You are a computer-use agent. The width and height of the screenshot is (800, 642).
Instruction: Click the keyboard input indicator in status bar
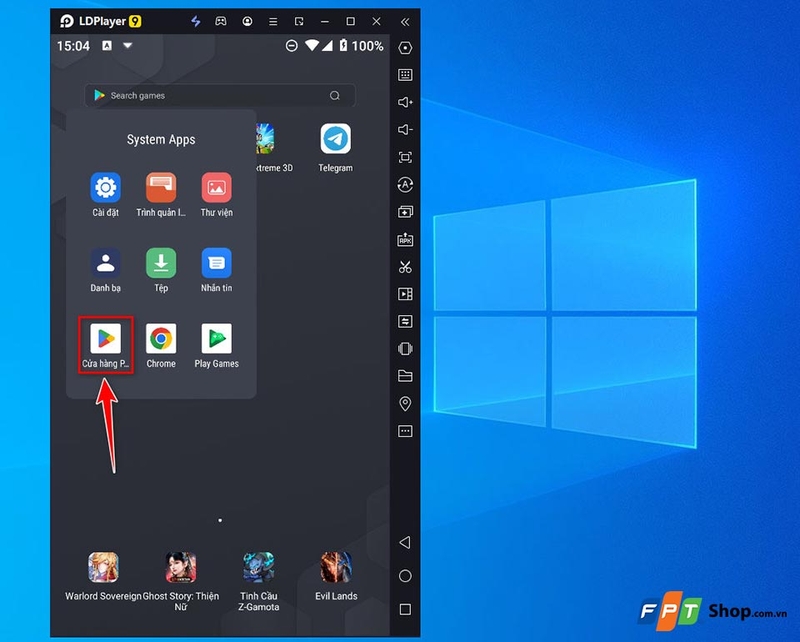(x=107, y=46)
